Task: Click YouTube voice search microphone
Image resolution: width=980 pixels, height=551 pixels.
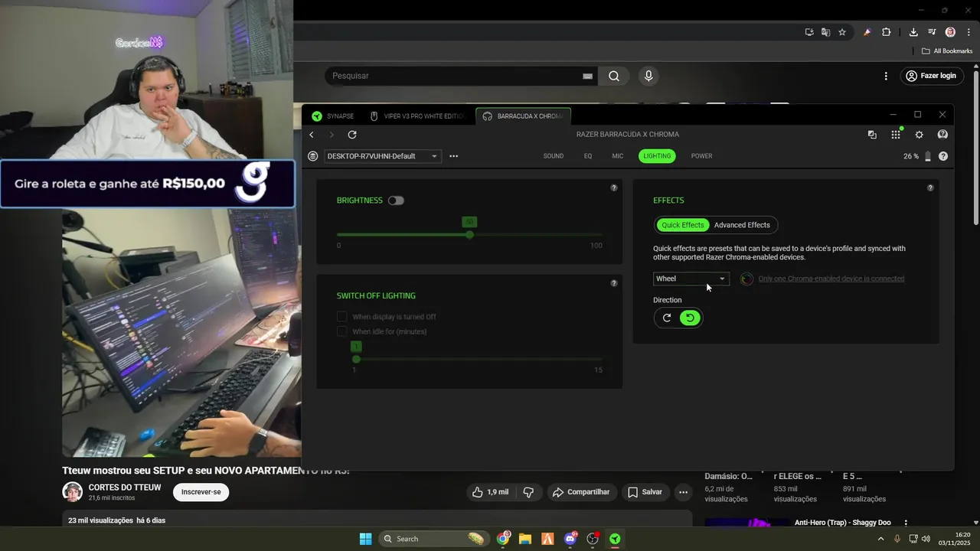Action: [x=648, y=76]
